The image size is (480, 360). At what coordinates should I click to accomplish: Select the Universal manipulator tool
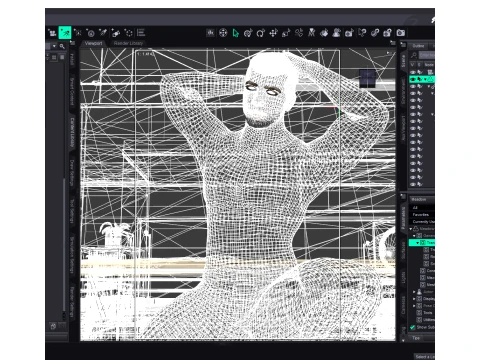point(248,33)
